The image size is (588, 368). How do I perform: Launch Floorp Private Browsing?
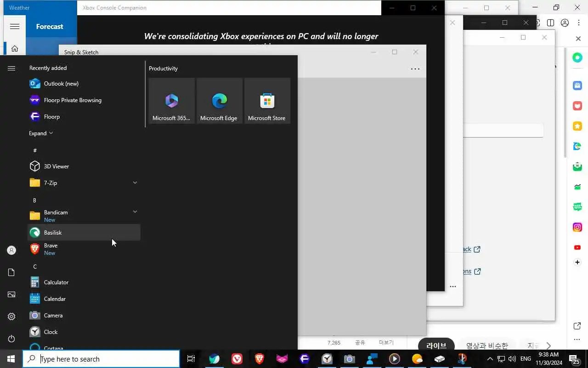(84, 100)
